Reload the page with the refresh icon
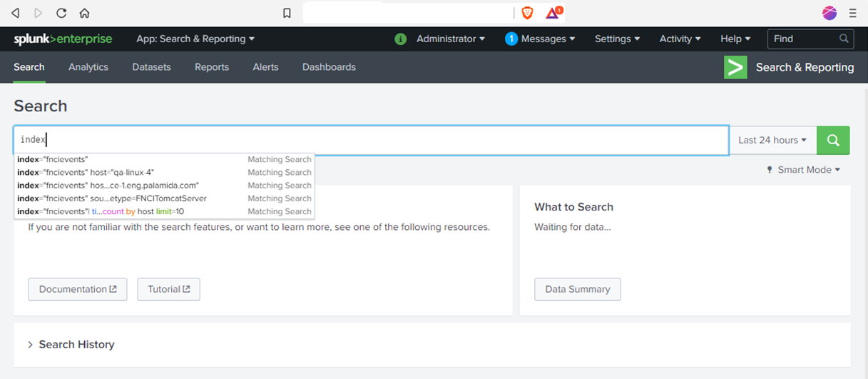Image resolution: width=868 pixels, height=379 pixels. (61, 13)
